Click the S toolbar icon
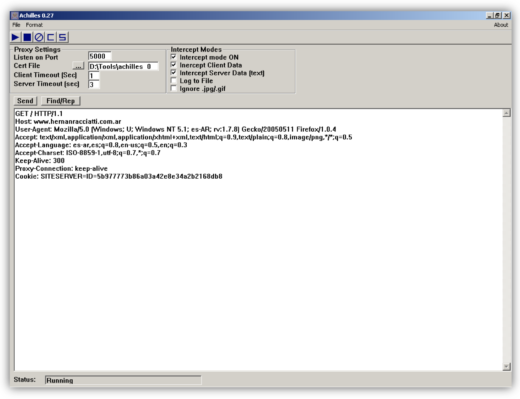Screen dimensions: 520x399 tap(63, 37)
